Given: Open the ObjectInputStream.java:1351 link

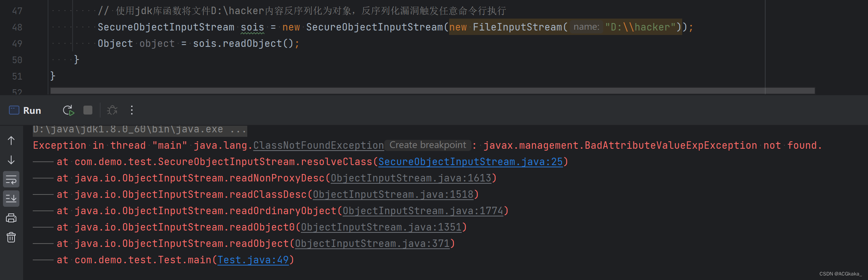Looking at the screenshot, I should coord(381,227).
